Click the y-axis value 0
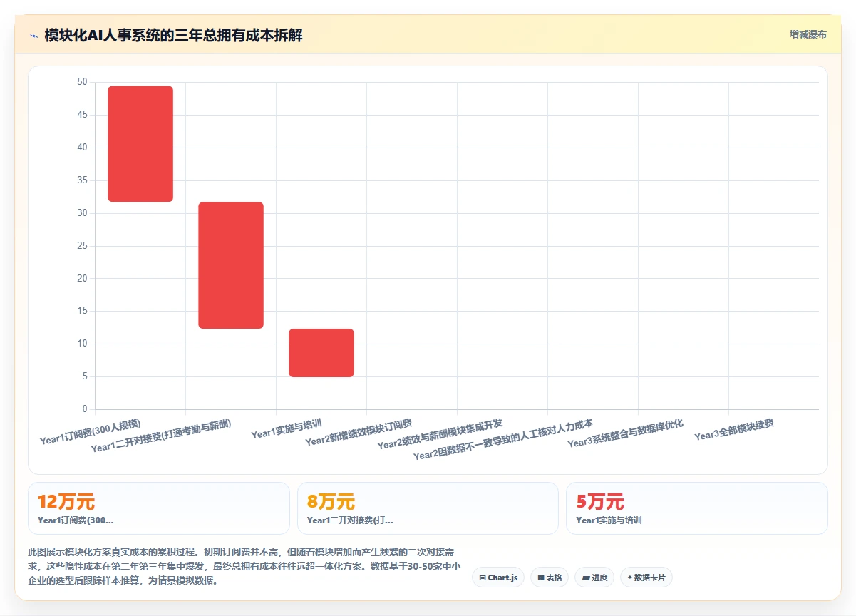The image size is (856, 616). click(85, 409)
